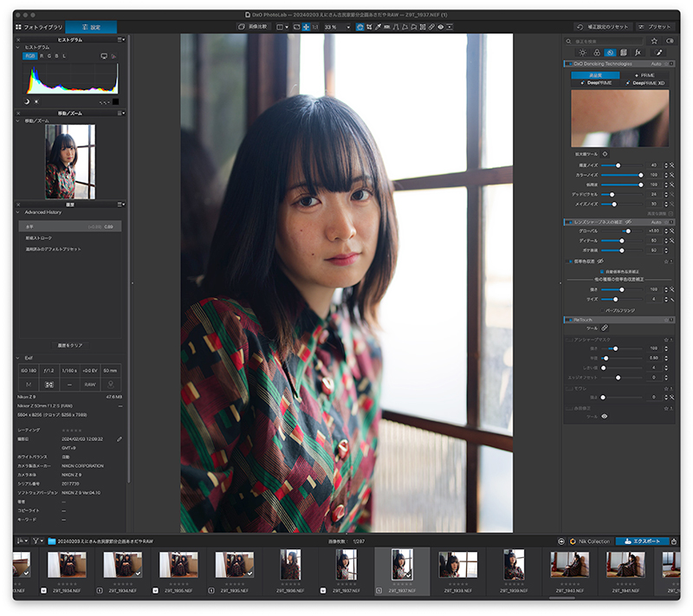
Task: Collapse the ヒストグラム section chevron
Action: 17,48
